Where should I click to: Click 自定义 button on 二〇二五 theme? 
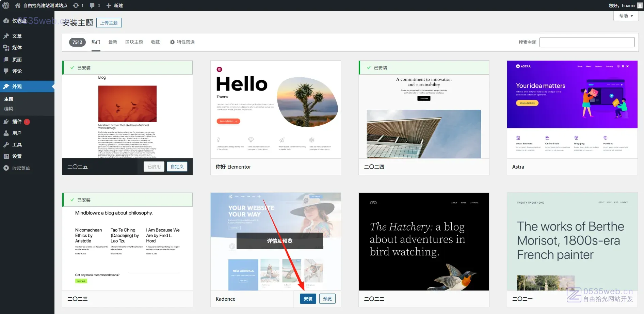tap(177, 167)
